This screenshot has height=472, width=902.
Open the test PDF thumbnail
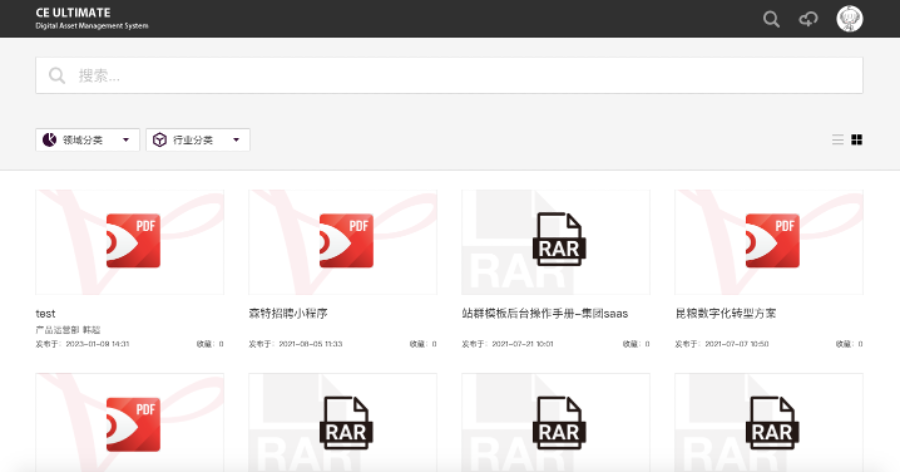tap(130, 242)
